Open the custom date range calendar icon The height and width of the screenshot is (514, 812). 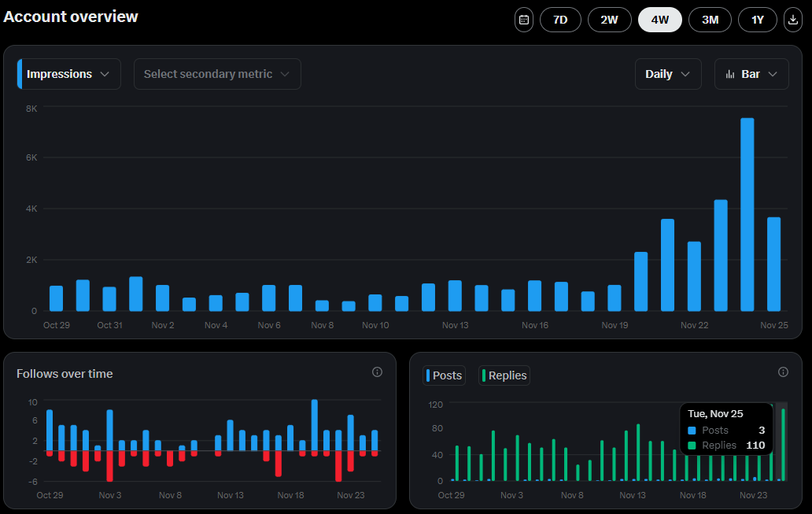point(523,20)
